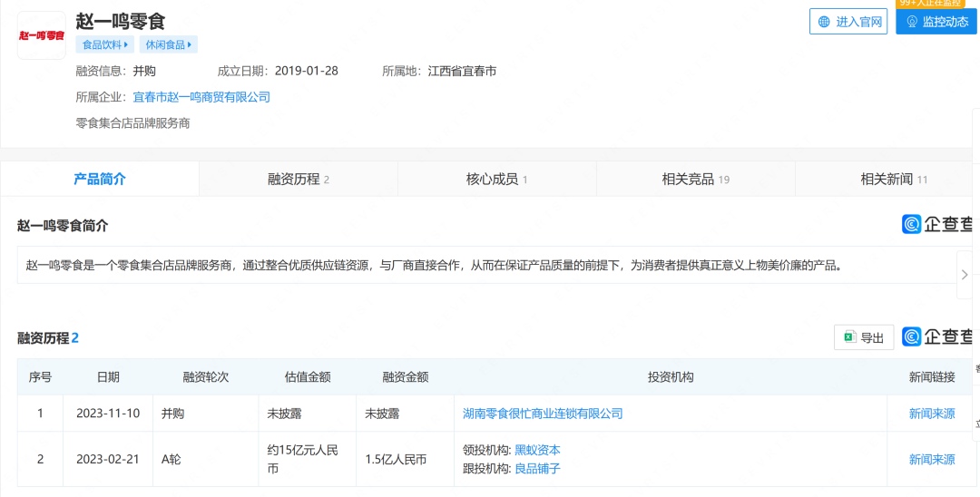Click the 融资历程 2 section heading
The width and height of the screenshot is (980, 497).
pyautogui.click(x=48, y=338)
